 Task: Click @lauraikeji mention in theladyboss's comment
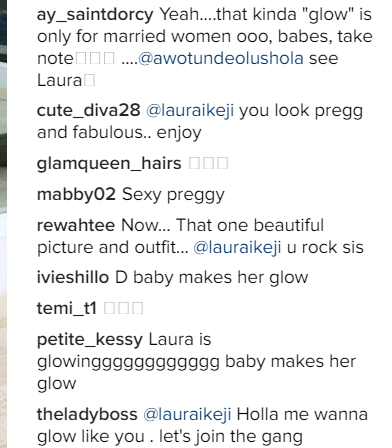click(x=187, y=415)
